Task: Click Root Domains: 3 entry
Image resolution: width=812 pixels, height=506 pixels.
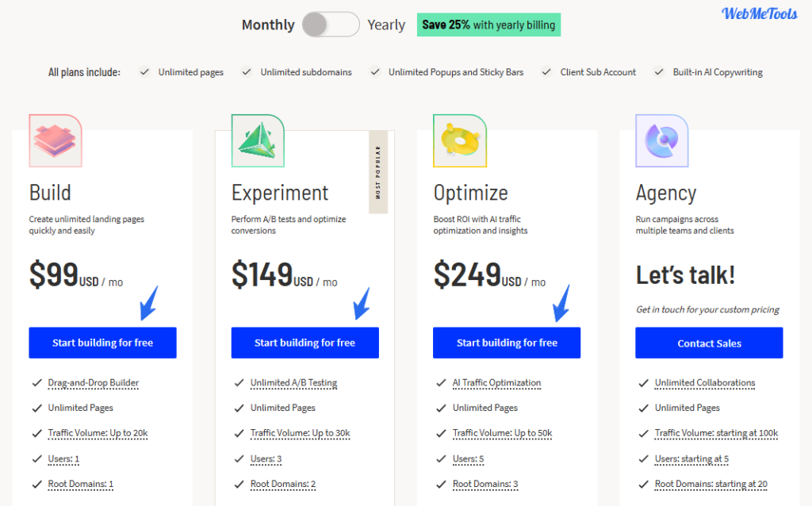Action: point(485,484)
